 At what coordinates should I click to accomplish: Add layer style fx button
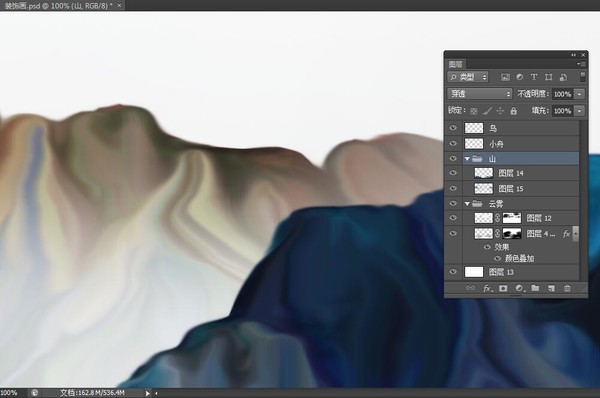click(x=487, y=288)
